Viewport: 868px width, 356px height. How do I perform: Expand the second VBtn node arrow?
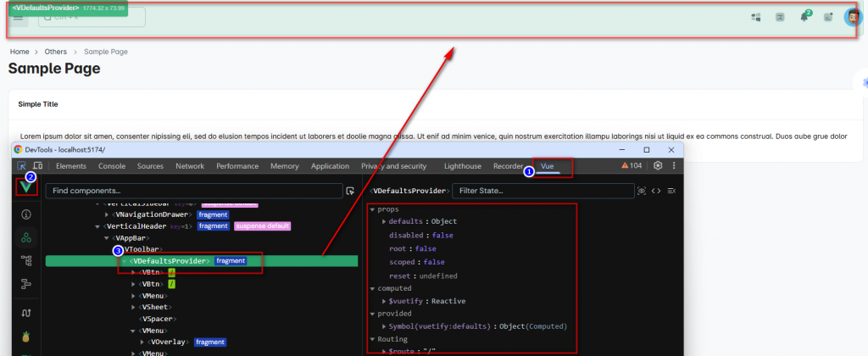(133, 284)
